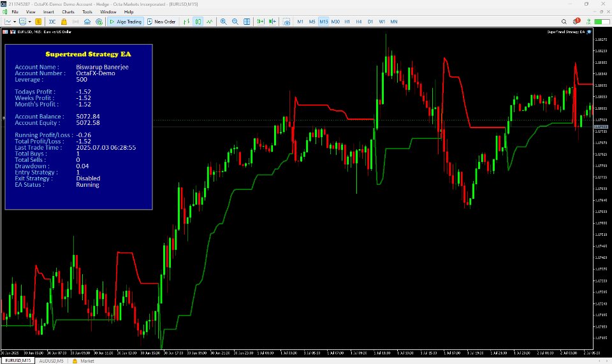The image size is (612, 364).
Task: Open the yellow Market Watch dollar icon
Action: [x=38, y=22]
